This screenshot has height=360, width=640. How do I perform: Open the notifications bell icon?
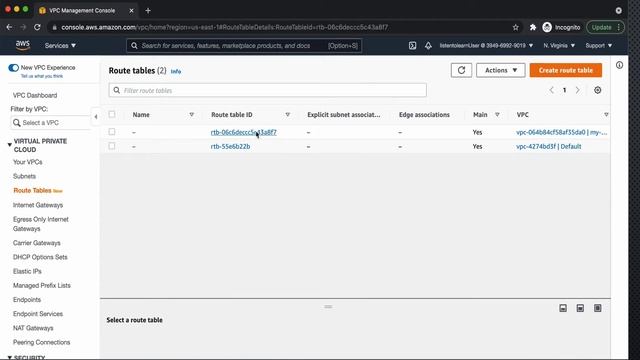click(x=428, y=46)
